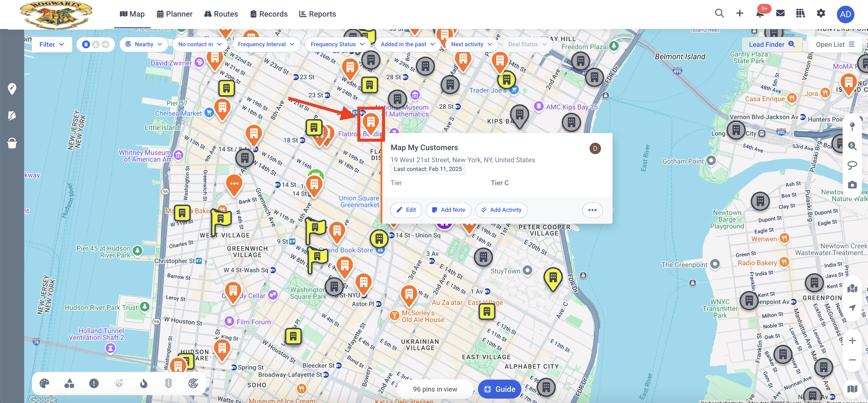Click the camera snapshot tool
The width and height of the screenshot is (868, 403).
pyautogui.click(x=852, y=185)
